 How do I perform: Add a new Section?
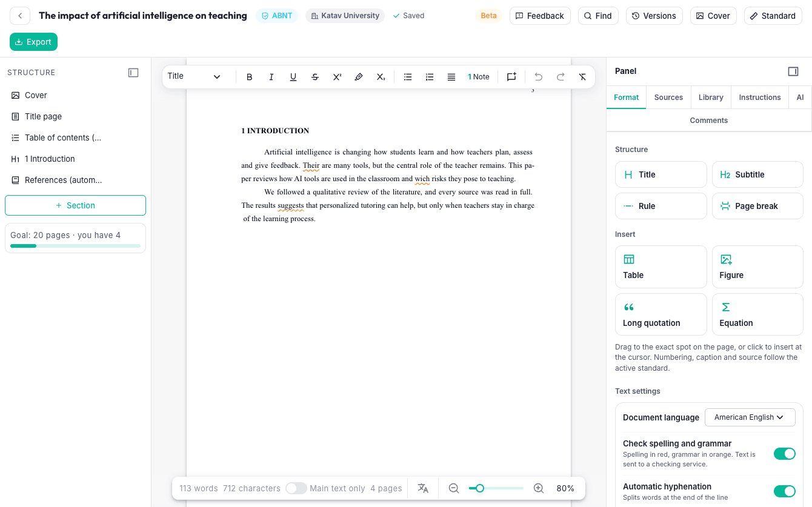(75, 205)
